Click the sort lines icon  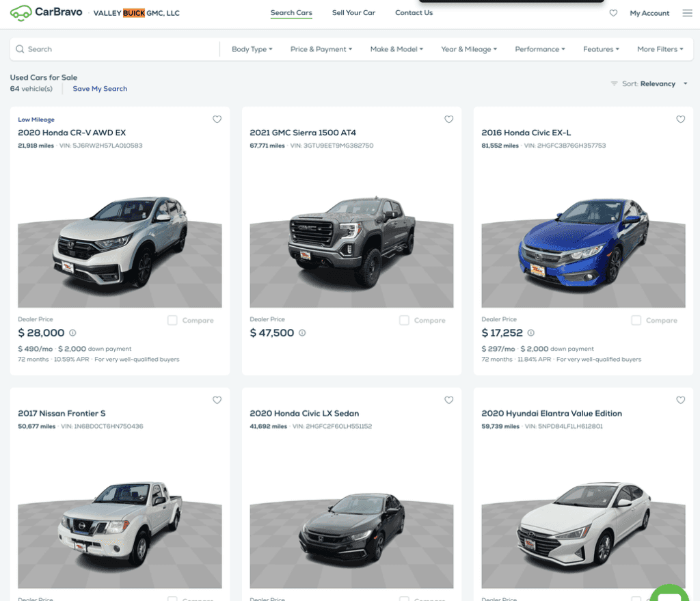615,83
